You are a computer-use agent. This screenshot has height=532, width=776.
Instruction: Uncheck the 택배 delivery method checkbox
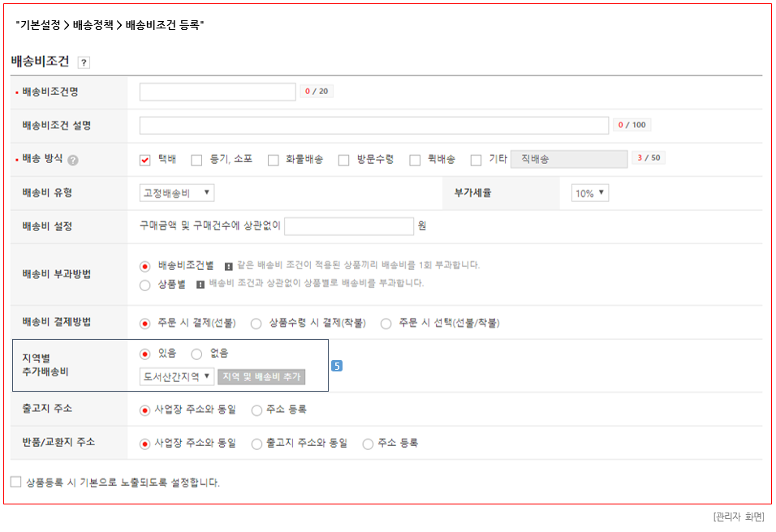point(145,161)
